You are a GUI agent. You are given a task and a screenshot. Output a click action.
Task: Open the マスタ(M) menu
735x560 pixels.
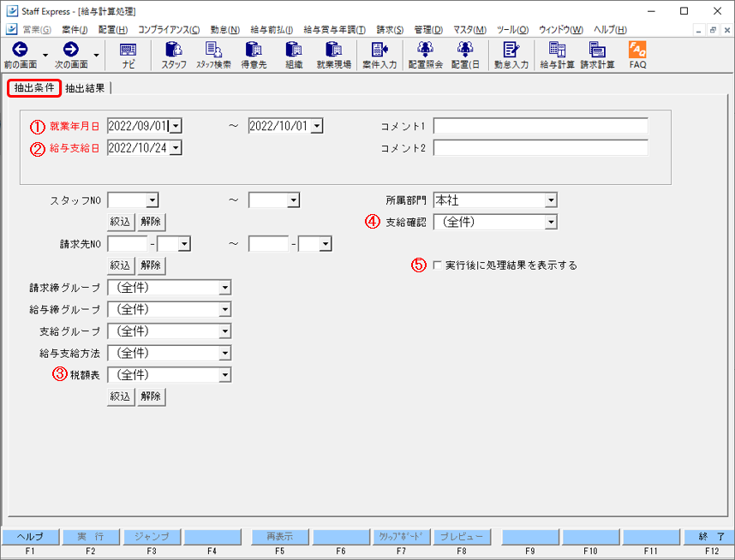pos(469,29)
